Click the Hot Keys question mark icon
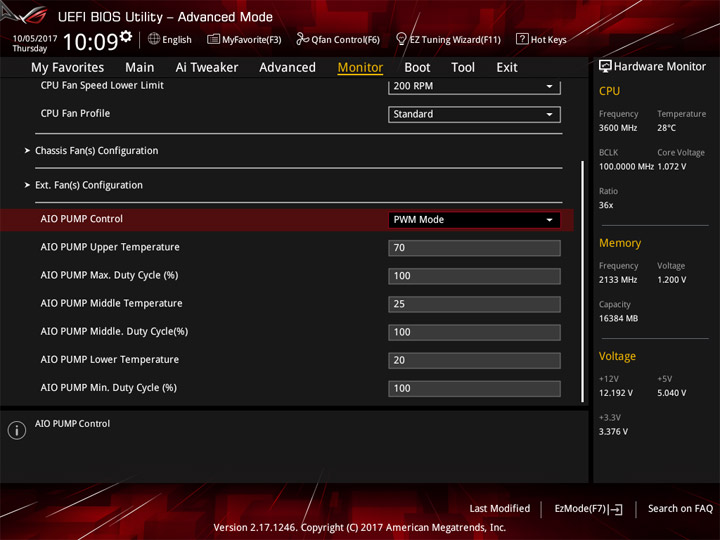The image size is (720, 540). pos(522,39)
